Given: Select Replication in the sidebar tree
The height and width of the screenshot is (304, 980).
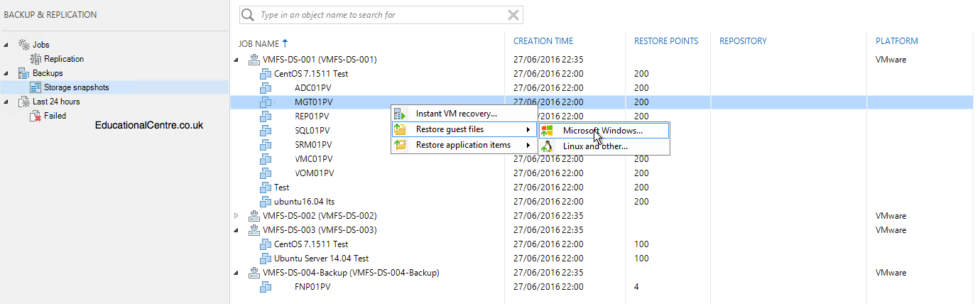Looking at the screenshot, I should 64,59.
